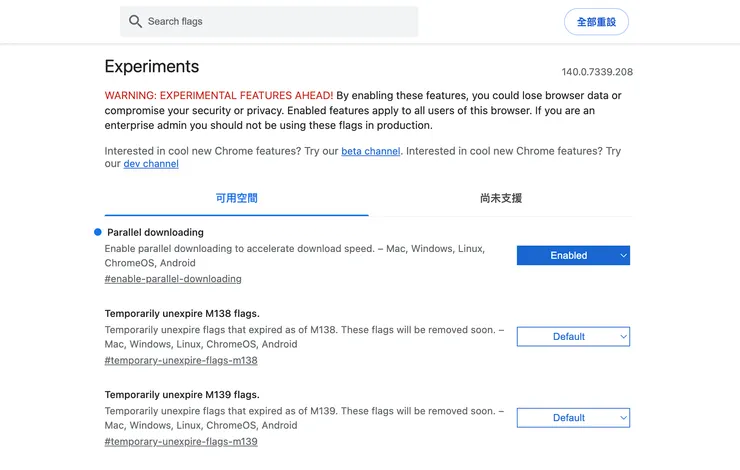Switch to the 尚未支援 tab
Viewport: 740px width, 470px height.
coord(500,198)
